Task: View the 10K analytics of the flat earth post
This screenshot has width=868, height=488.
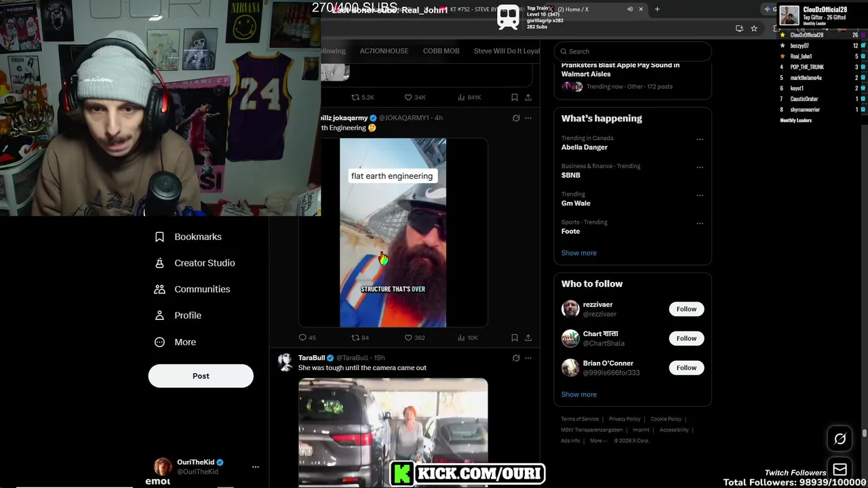Action: click(x=468, y=338)
